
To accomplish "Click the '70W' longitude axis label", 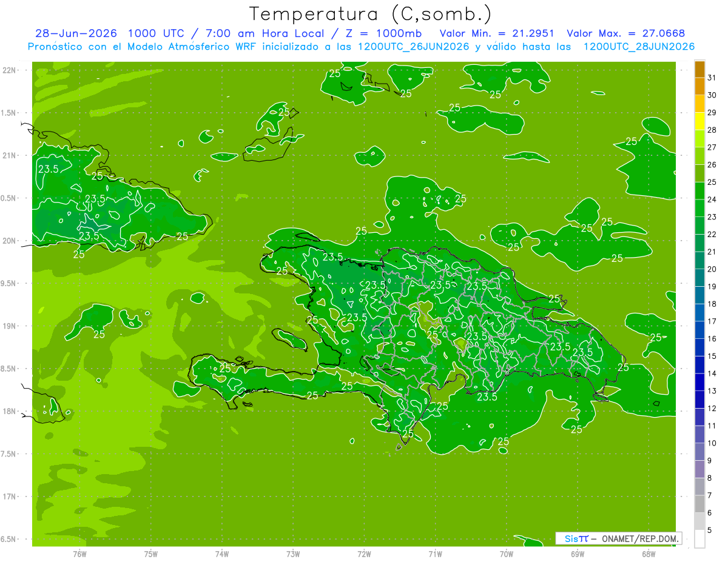I will (507, 554).
